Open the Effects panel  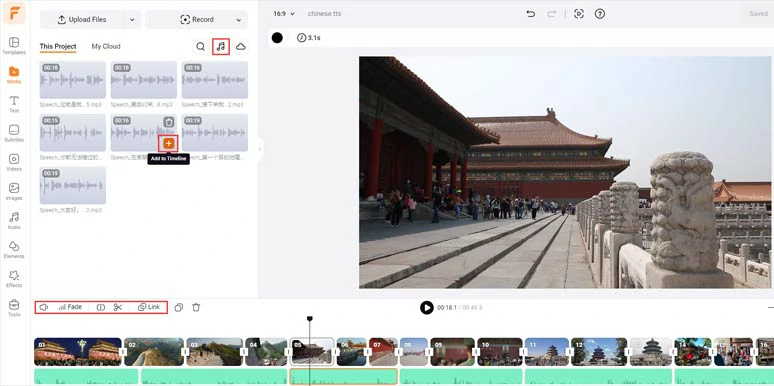14,278
